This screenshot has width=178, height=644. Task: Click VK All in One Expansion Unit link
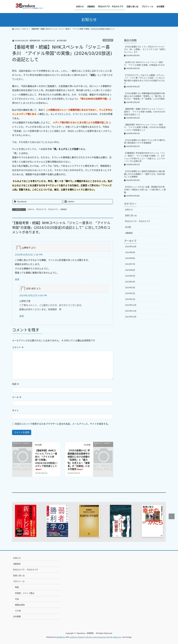click(98, 637)
